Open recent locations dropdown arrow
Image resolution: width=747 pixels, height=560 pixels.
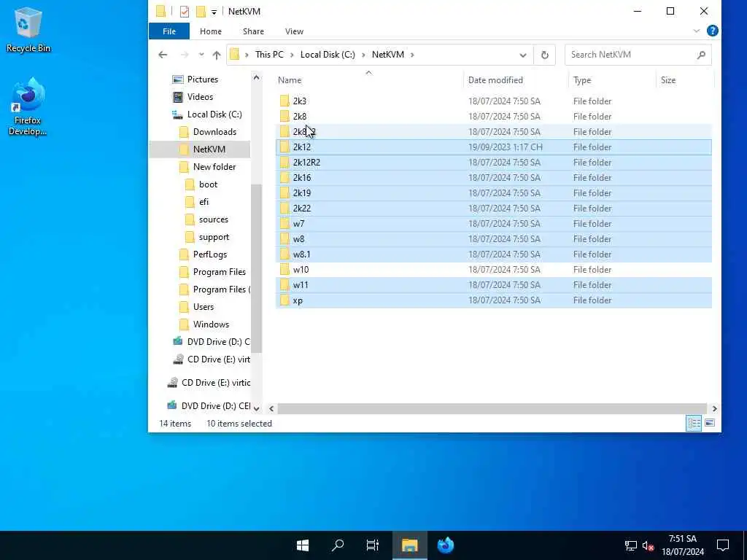(x=201, y=55)
